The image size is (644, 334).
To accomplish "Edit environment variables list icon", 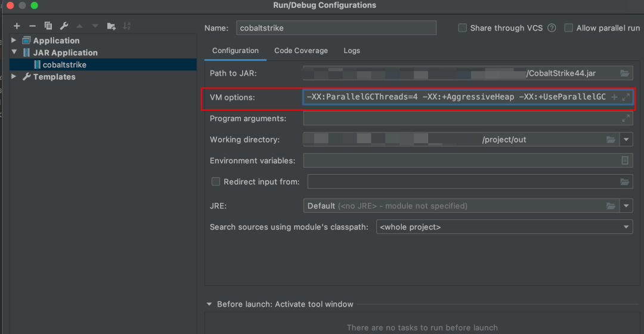I will coord(625,160).
